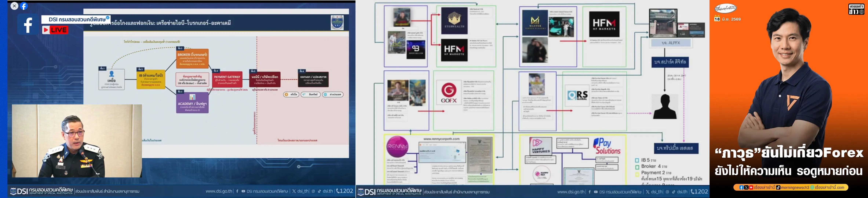Click the ครอบครัวข่าว 3 channel logo
This screenshot has width=868, height=198.
click(x=856, y=9)
